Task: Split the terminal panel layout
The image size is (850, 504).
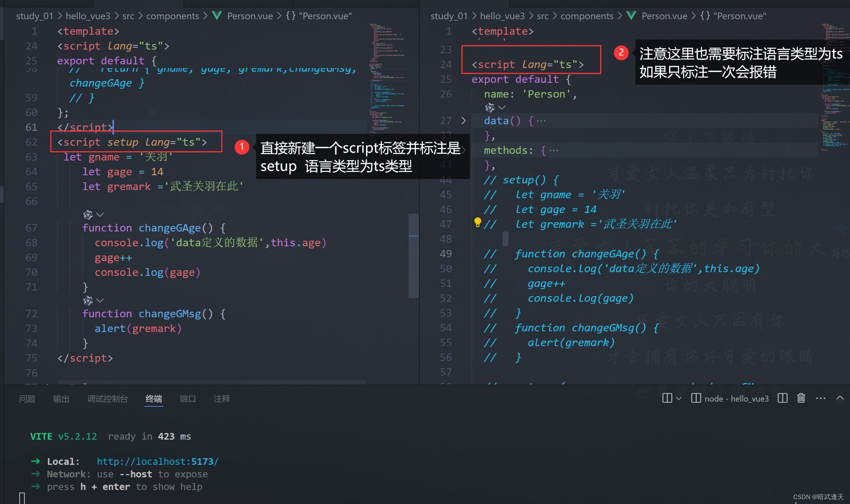Action: pyautogui.click(x=667, y=398)
